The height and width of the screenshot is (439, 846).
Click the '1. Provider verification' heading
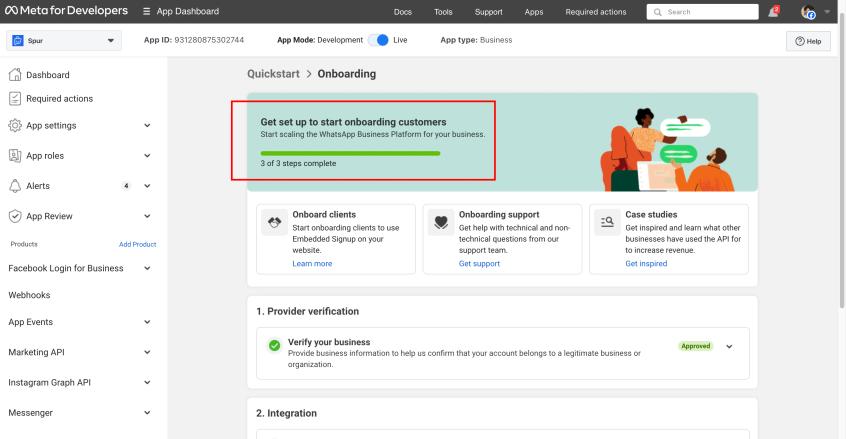(x=308, y=311)
